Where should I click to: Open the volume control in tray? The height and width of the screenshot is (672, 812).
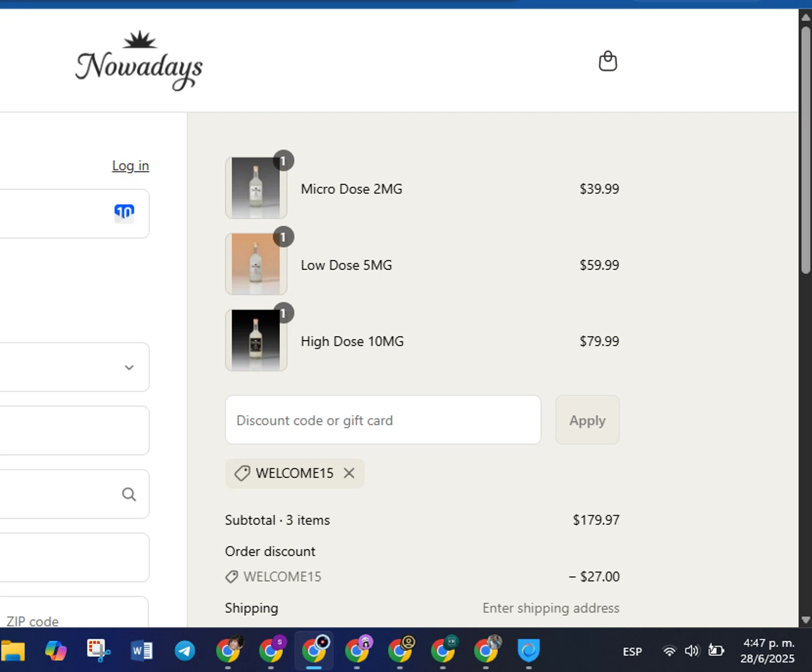tap(692, 651)
